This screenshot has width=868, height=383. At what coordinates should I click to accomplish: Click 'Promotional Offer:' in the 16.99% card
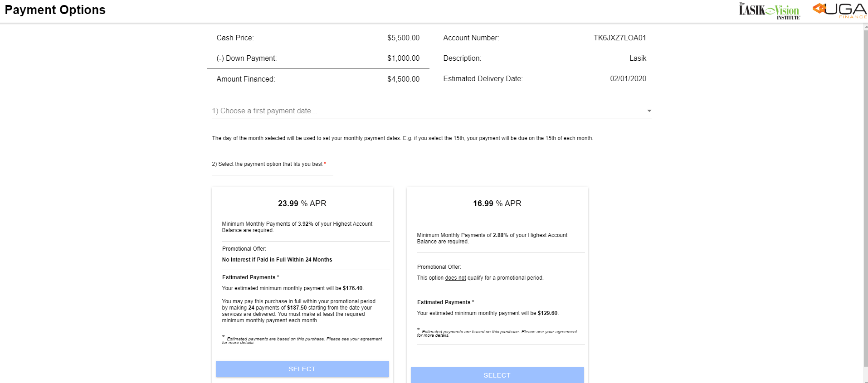439,267
